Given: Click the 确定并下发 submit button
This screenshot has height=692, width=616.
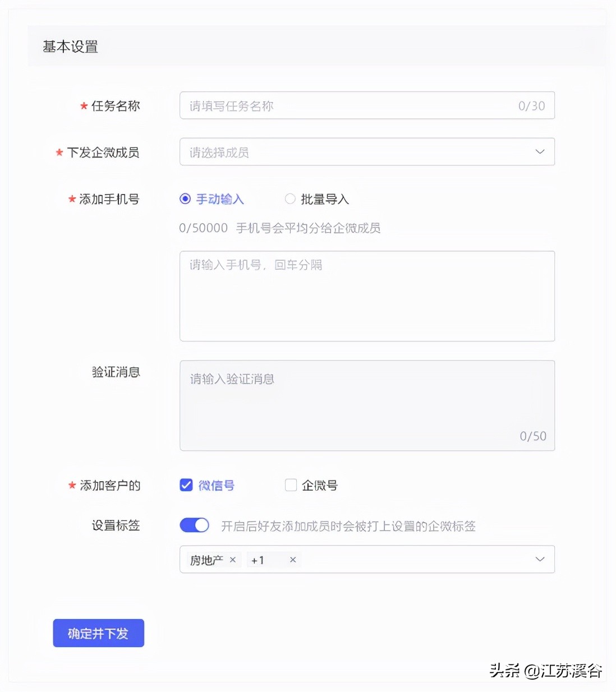Looking at the screenshot, I should pyautogui.click(x=98, y=633).
